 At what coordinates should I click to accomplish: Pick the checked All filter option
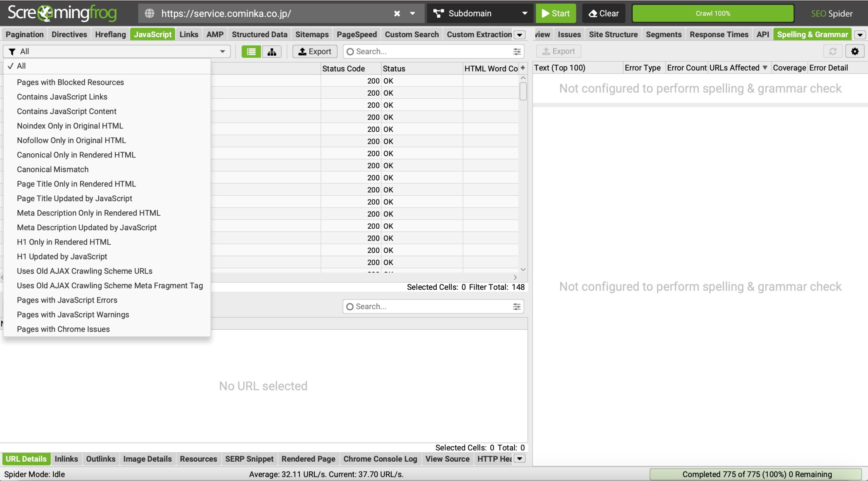pyautogui.click(x=21, y=66)
